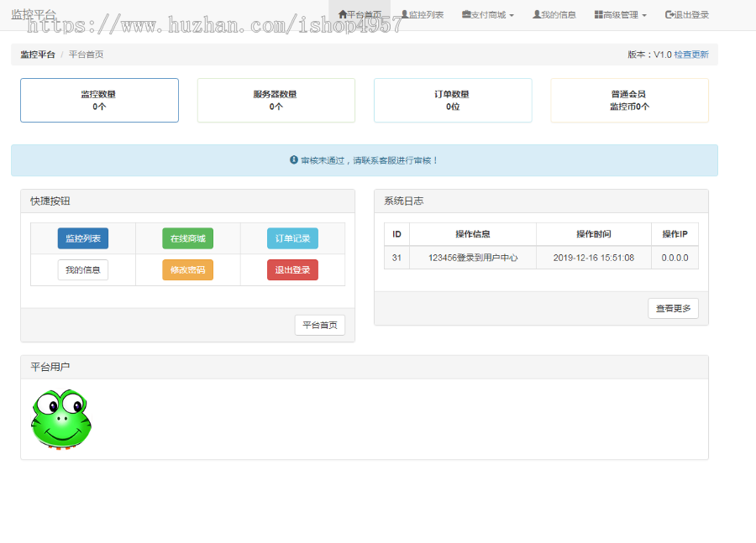This screenshot has width=756, height=543.
Task: Click the home icon beside 平台首页
Action: 342,13
